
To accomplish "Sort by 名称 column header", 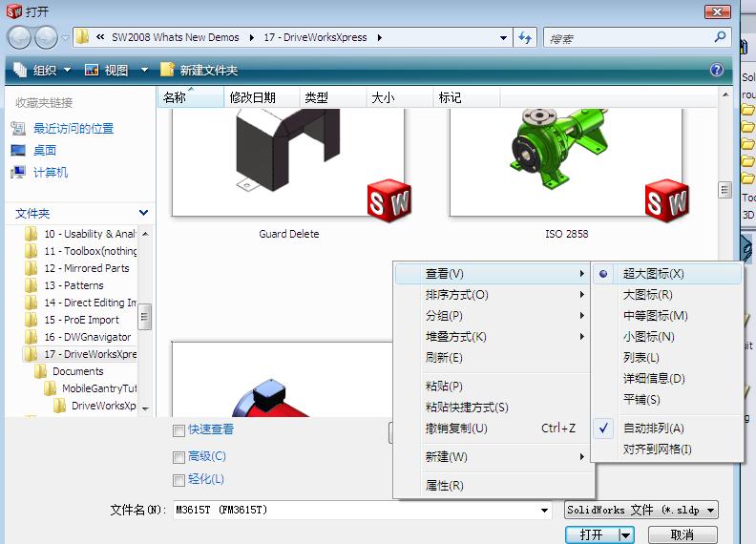I will pos(191,97).
